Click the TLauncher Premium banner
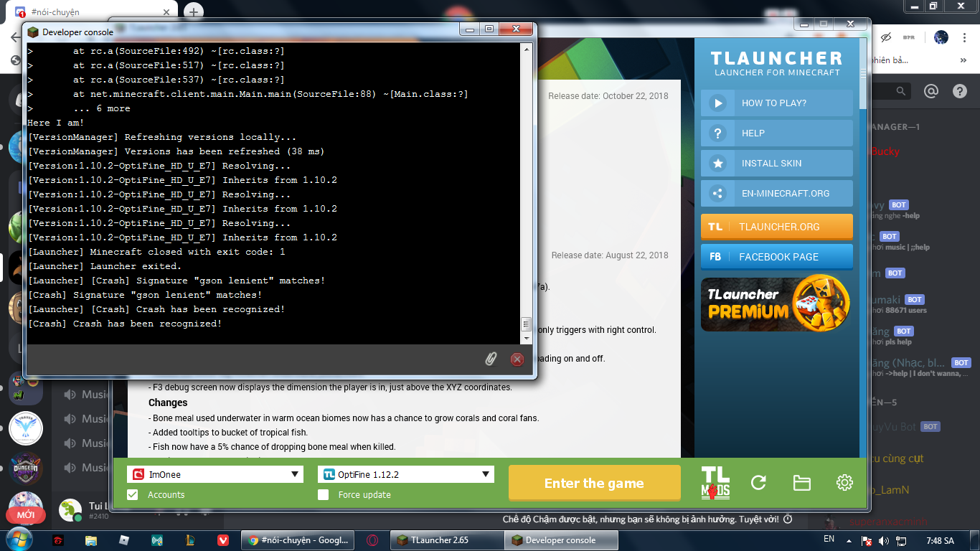Viewport: 980px width, 551px height. coord(777,303)
